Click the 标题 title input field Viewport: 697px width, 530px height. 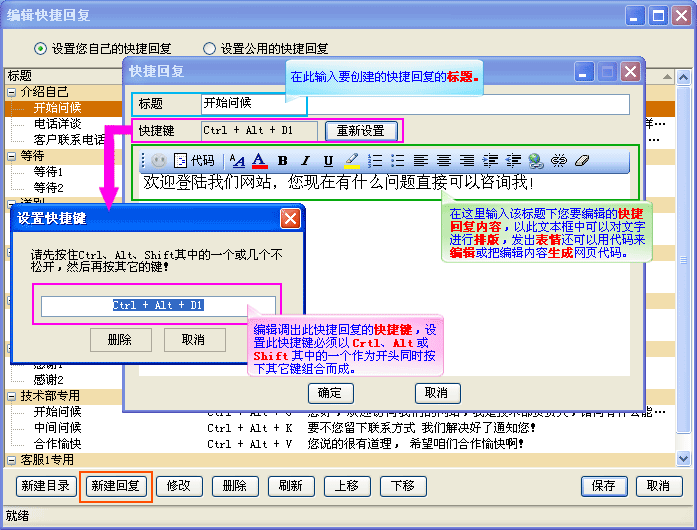(414, 103)
